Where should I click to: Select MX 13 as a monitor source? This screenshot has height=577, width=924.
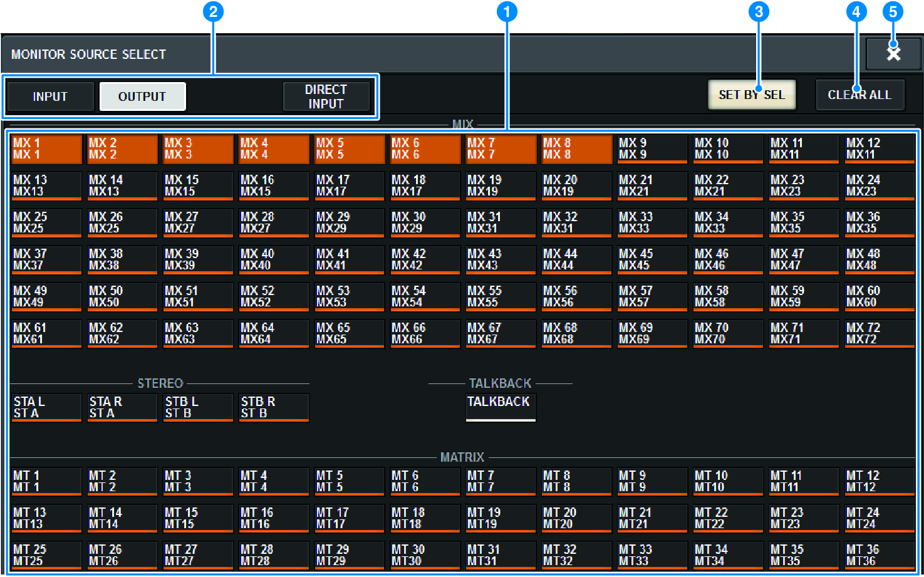46,185
